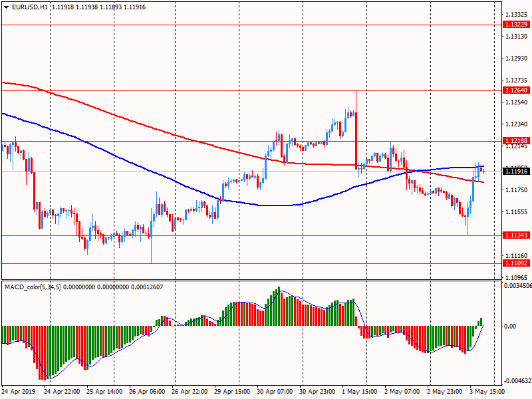This screenshot has height=399, width=532.
Task: Click the 26 Apr 06:00 time label
Action: pyautogui.click(x=147, y=392)
